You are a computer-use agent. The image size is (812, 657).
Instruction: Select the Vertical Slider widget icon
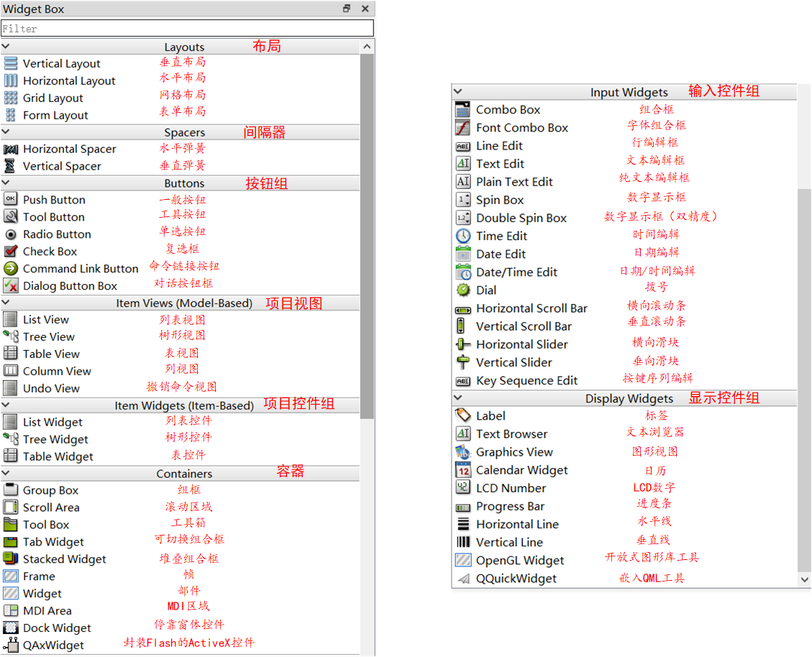click(463, 362)
